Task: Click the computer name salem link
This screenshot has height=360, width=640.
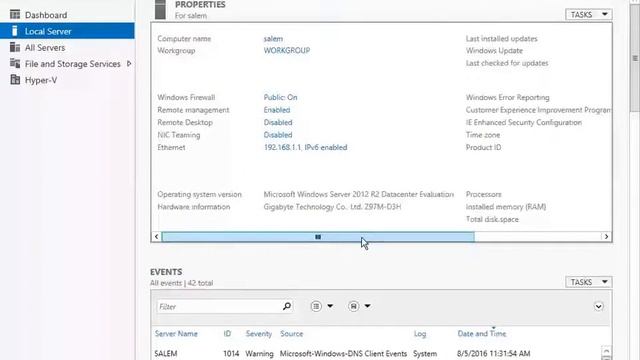Action: (x=273, y=39)
